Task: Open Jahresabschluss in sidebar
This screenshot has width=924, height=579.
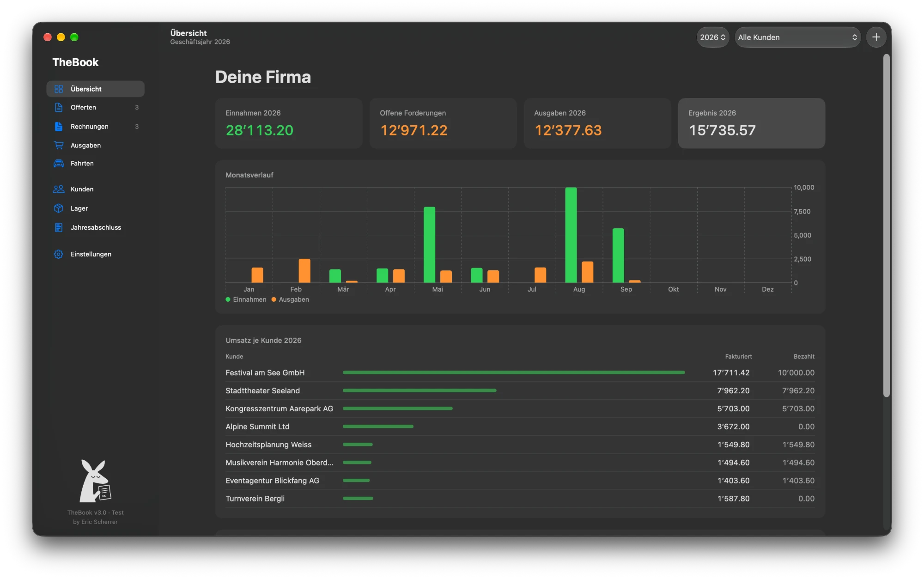Action: click(x=96, y=227)
